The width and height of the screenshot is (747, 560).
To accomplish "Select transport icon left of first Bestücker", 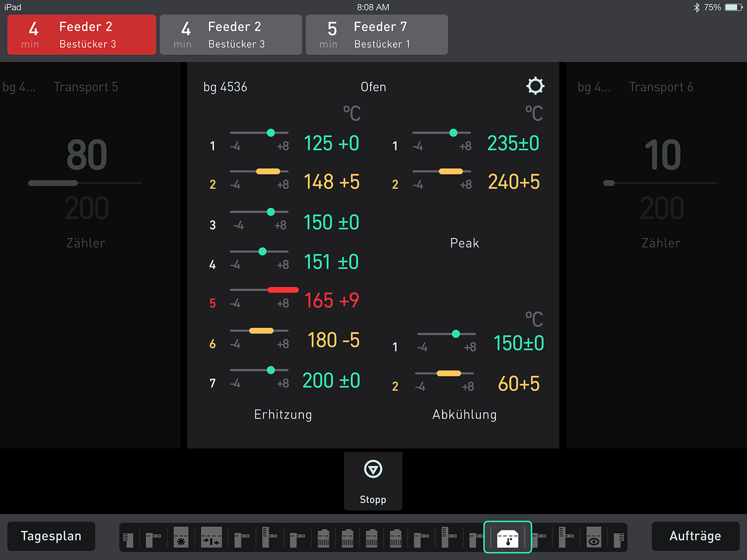I will point(297,540).
